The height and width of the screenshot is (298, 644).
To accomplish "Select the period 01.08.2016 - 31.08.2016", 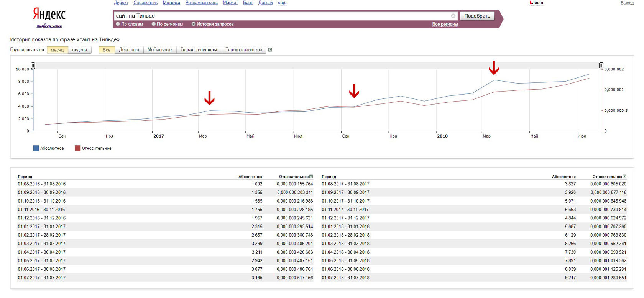I will [x=42, y=184].
